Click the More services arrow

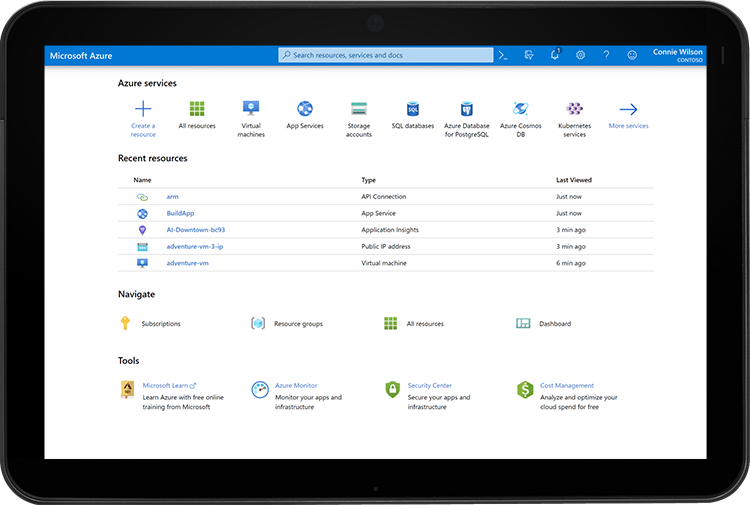click(x=629, y=110)
